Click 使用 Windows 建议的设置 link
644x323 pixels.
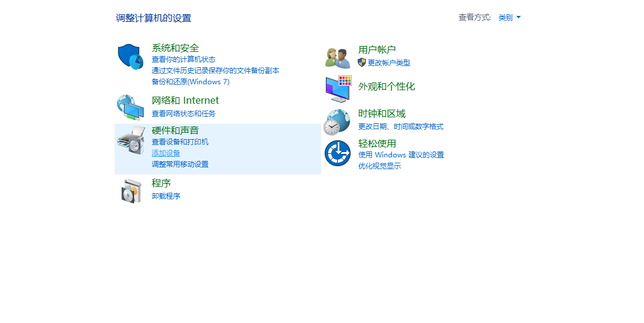point(401,155)
